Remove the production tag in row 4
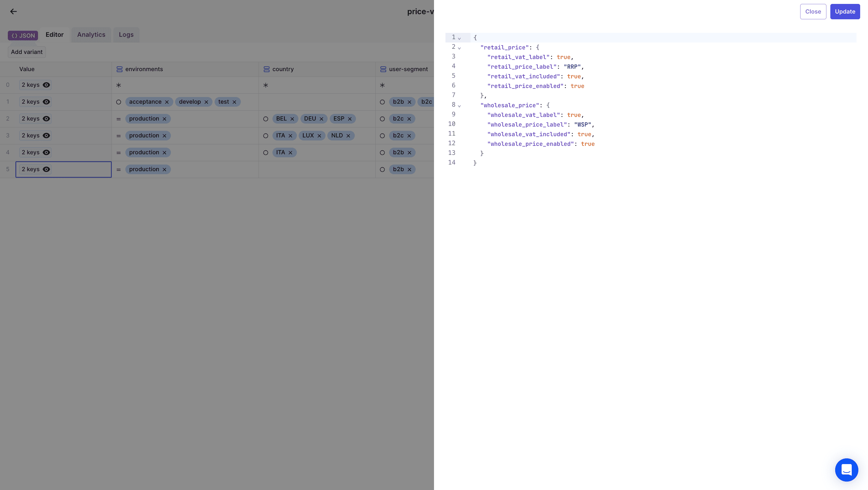The height and width of the screenshot is (490, 868). [x=165, y=153]
